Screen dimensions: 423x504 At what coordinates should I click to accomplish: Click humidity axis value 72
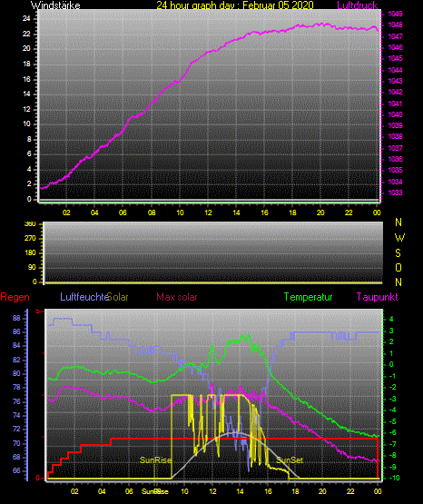point(16,430)
